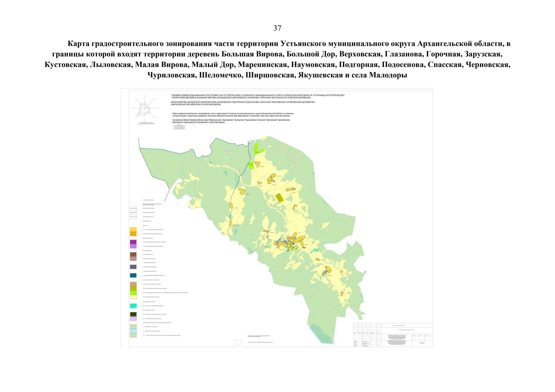Click the title block table at bottom right

(x=393, y=335)
